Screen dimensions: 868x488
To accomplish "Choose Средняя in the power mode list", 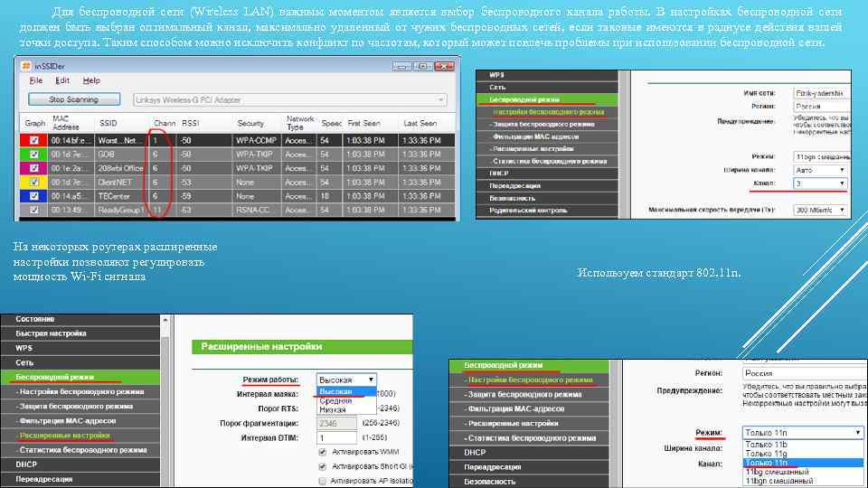I will pyautogui.click(x=346, y=400).
